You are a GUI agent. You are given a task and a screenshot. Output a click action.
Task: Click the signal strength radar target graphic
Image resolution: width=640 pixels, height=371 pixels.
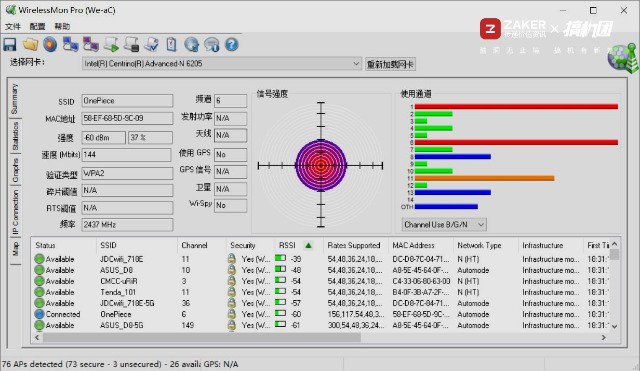coord(321,165)
